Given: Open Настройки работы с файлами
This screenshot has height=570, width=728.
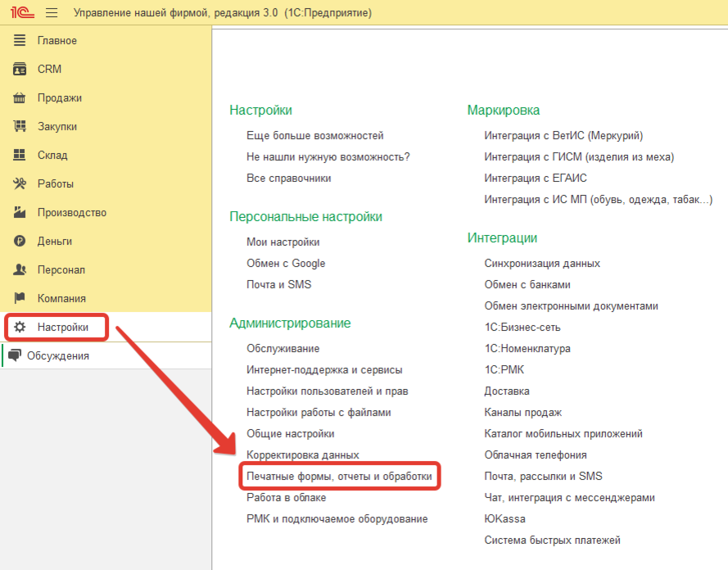Looking at the screenshot, I should (319, 412).
